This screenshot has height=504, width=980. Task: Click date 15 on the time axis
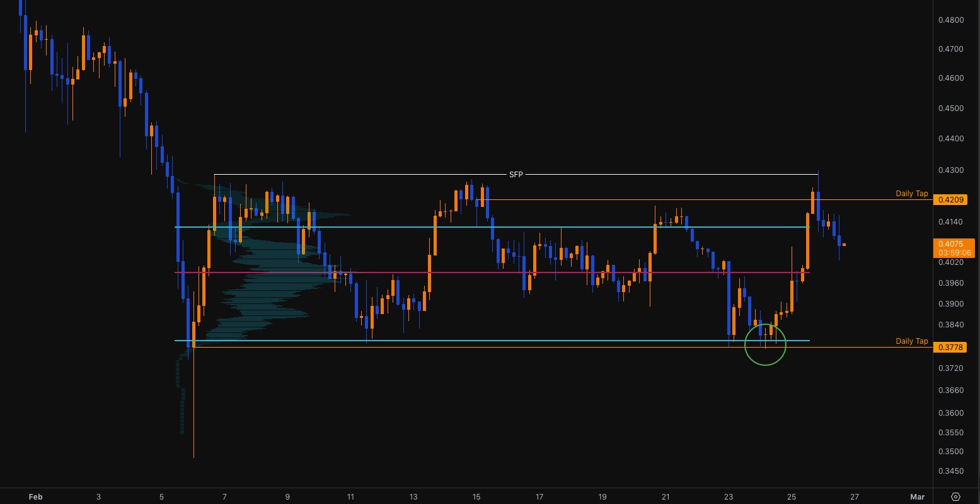click(x=476, y=496)
